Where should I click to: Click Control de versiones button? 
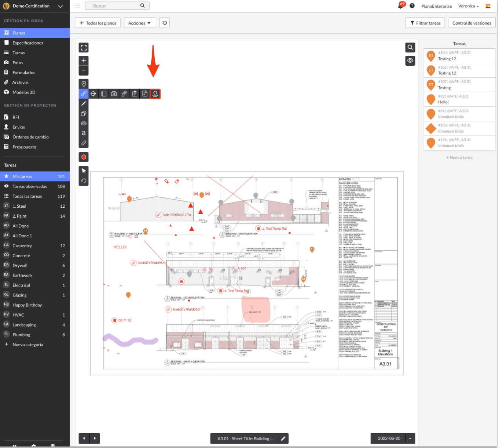point(472,23)
